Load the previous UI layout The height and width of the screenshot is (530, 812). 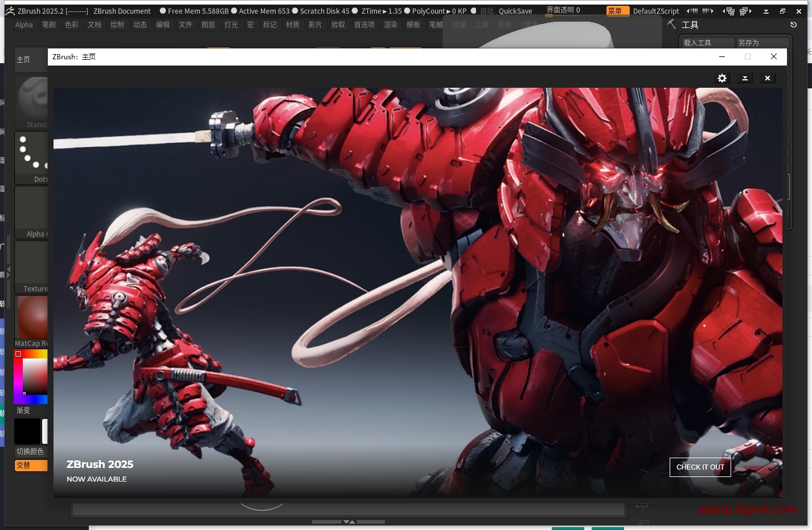point(729,11)
